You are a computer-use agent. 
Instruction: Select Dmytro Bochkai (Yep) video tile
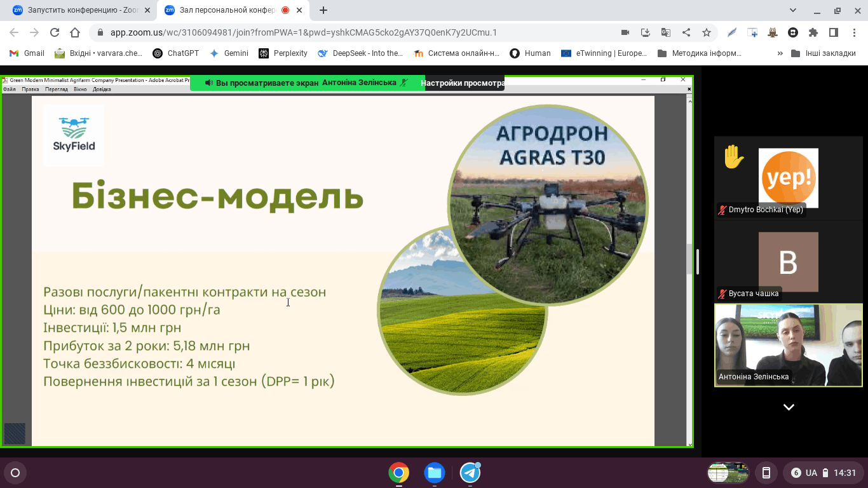pos(789,178)
